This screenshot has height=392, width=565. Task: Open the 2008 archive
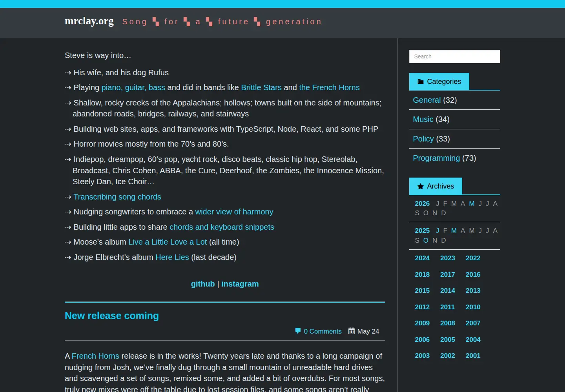click(448, 323)
